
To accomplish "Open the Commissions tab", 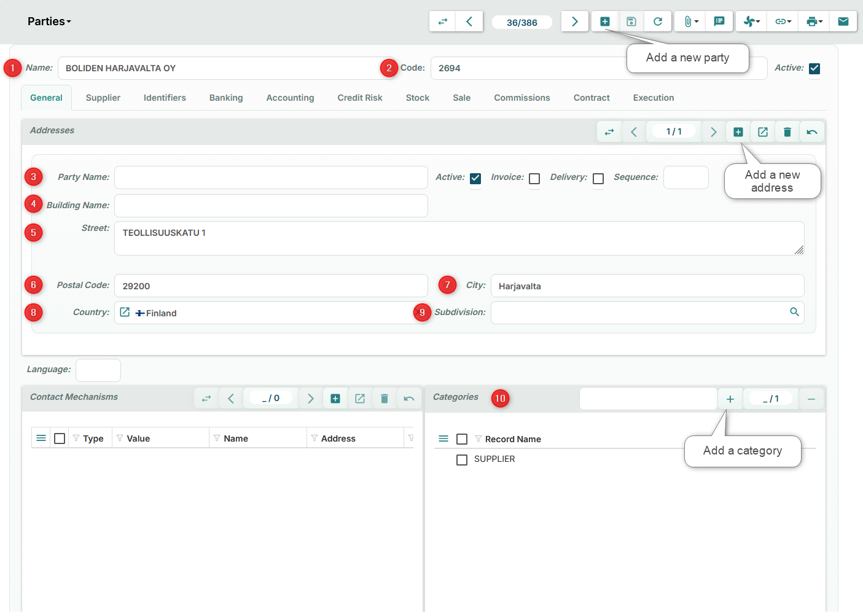I will click(x=522, y=98).
